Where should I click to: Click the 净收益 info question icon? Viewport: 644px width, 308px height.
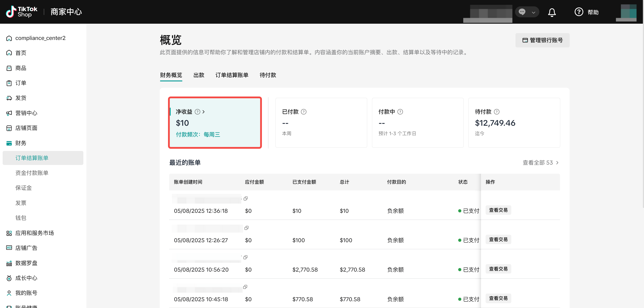pyautogui.click(x=197, y=112)
